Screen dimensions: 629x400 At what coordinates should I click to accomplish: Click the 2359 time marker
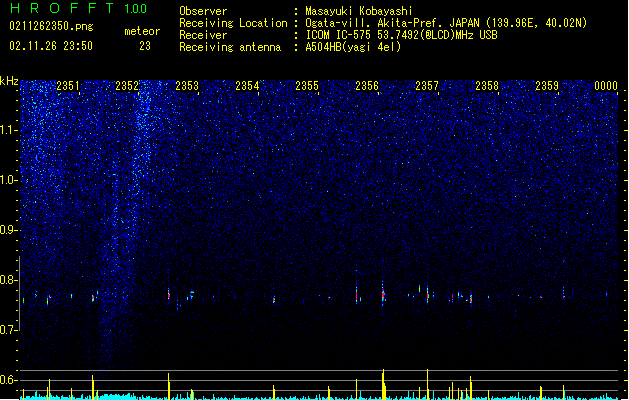[x=547, y=86]
